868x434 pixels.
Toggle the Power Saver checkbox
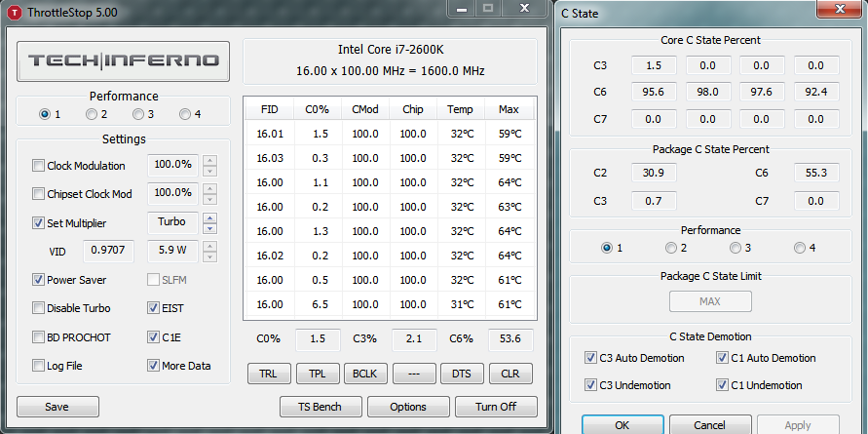[x=38, y=280]
